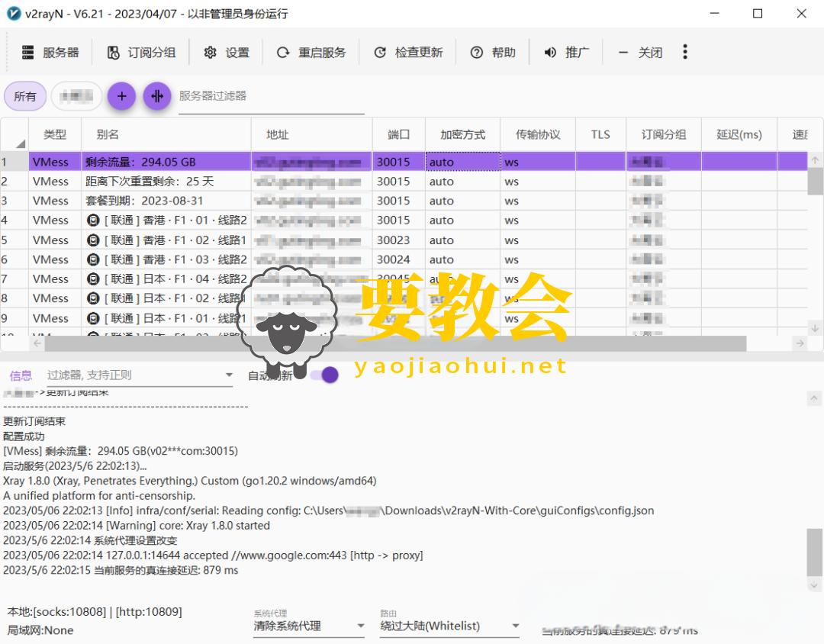Click horizontal scrollbar right arrow
Image resolution: width=824 pixels, height=644 pixels.
coord(800,344)
